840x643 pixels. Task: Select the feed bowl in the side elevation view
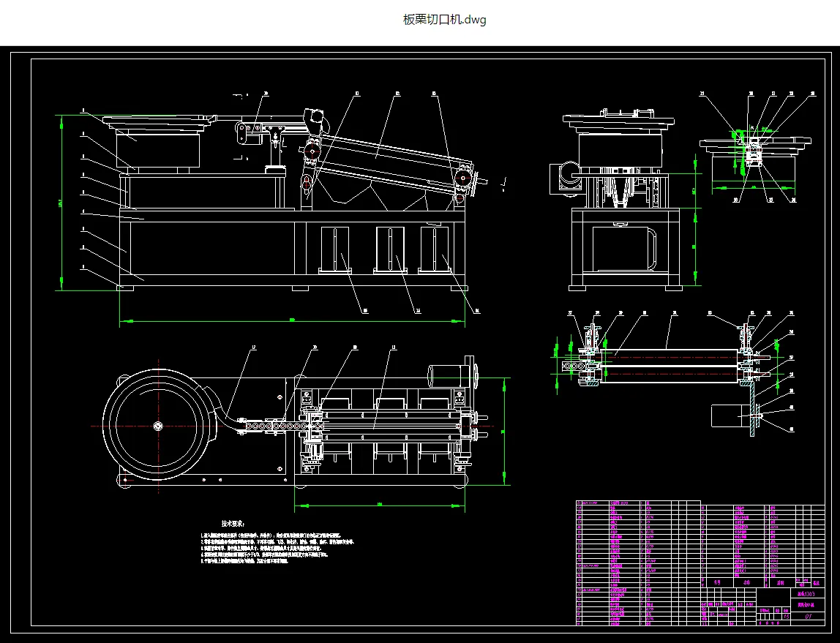coord(618,140)
